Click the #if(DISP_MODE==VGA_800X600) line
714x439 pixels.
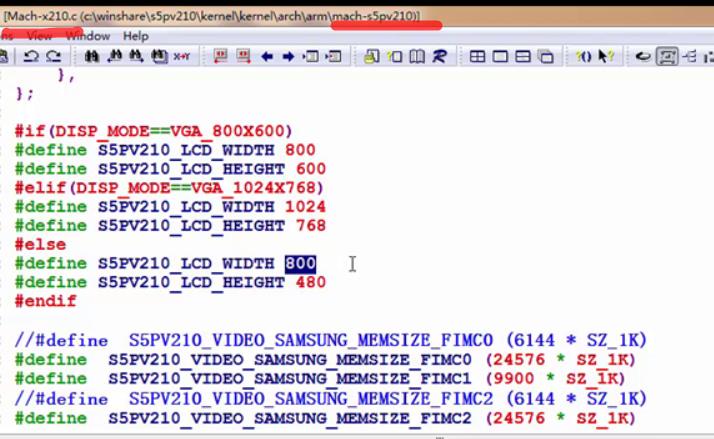click(153, 131)
